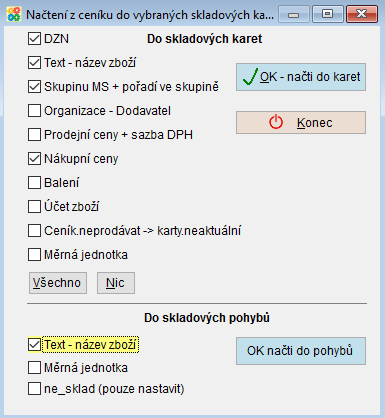The height and width of the screenshot is (418, 385).
Task: Maximize the dialog window
Action: 328,14
